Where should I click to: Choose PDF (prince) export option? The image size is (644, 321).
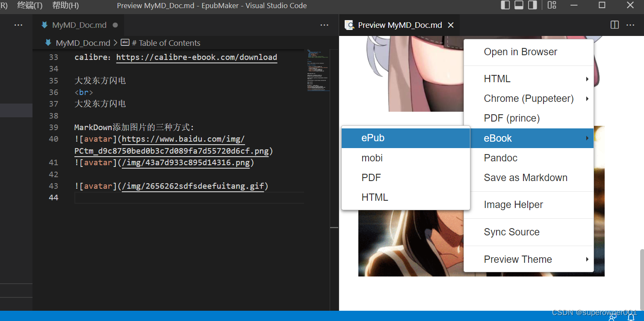(529, 118)
